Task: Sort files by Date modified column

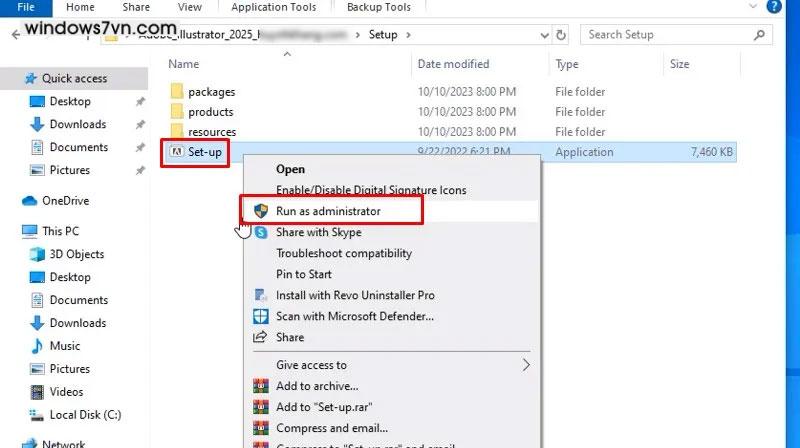Action: [x=453, y=64]
